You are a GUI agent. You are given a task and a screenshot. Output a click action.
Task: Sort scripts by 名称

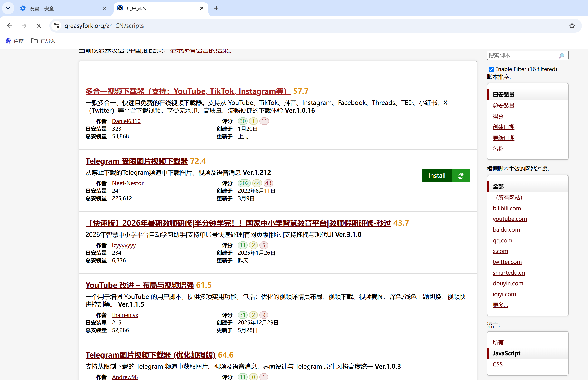click(x=498, y=149)
